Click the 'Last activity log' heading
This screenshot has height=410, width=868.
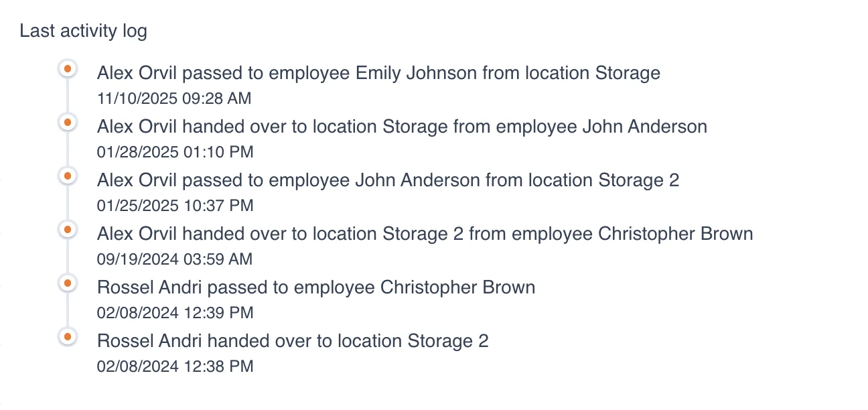pyautogui.click(x=84, y=31)
